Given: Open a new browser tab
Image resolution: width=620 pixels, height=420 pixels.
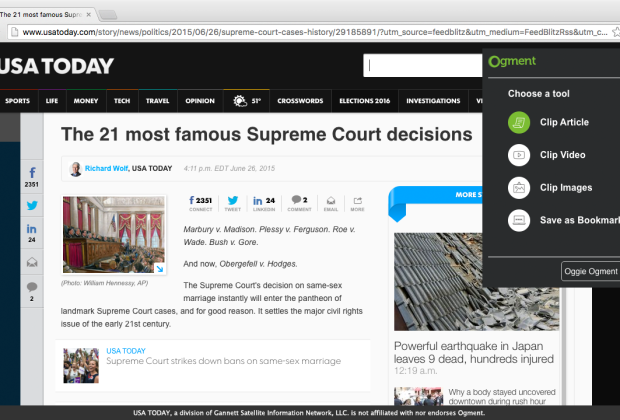Looking at the screenshot, I should (108, 15).
